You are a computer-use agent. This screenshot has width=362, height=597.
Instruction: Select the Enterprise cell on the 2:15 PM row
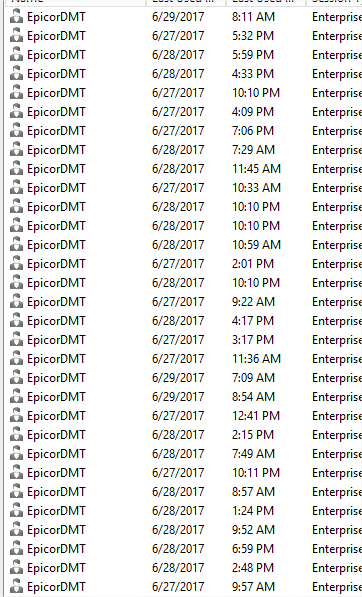[x=336, y=435]
